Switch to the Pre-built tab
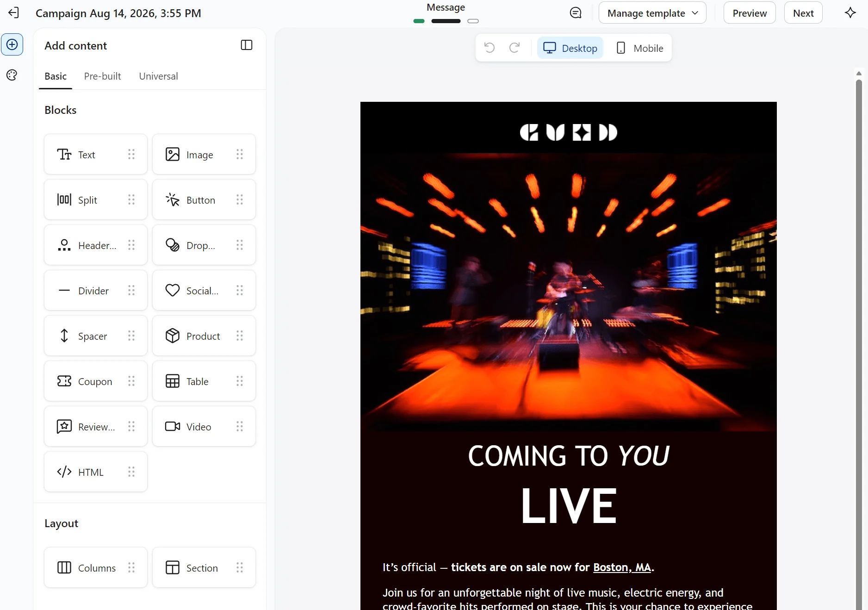The width and height of the screenshot is (868, 610). click(102, 76)
